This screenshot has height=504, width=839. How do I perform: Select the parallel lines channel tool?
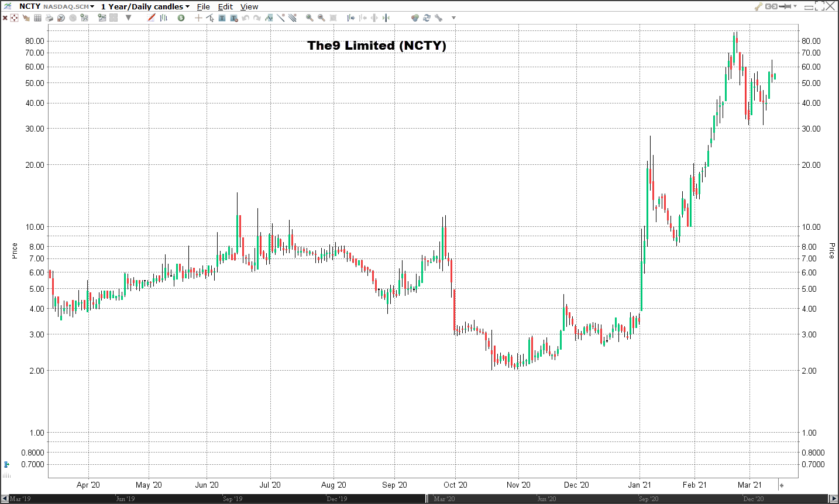[x=293, y=18]
